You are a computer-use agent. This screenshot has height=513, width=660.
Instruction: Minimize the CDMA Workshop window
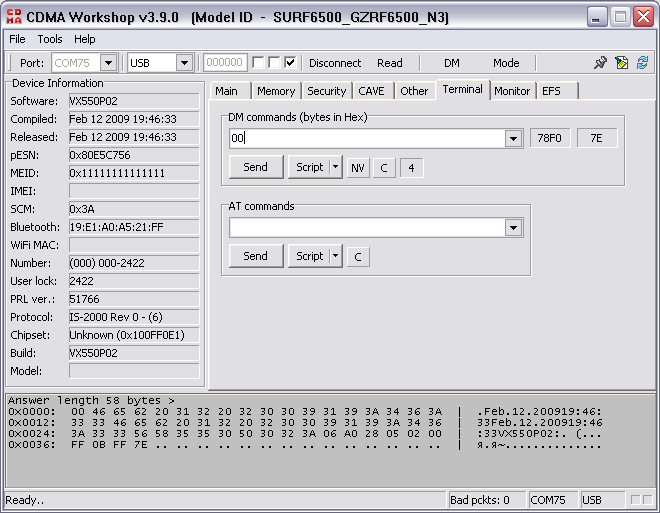coord(596,17)
